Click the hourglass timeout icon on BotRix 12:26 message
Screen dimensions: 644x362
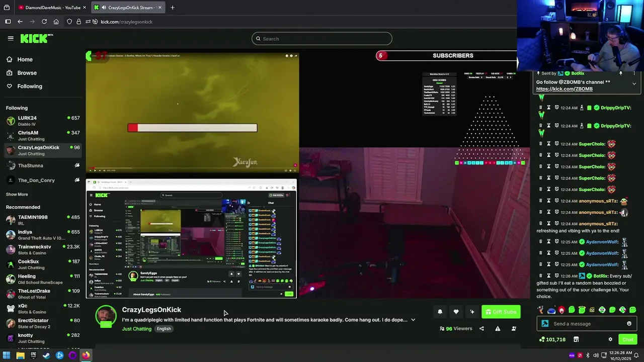[549, 276]
